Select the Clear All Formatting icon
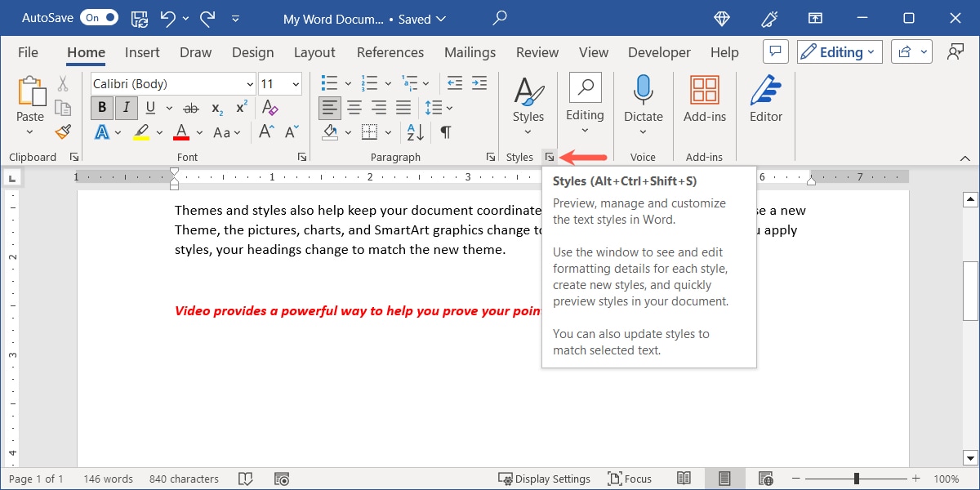Image resolution: width=980 pixels, height=490 pixels. click(x=269, y=107)
